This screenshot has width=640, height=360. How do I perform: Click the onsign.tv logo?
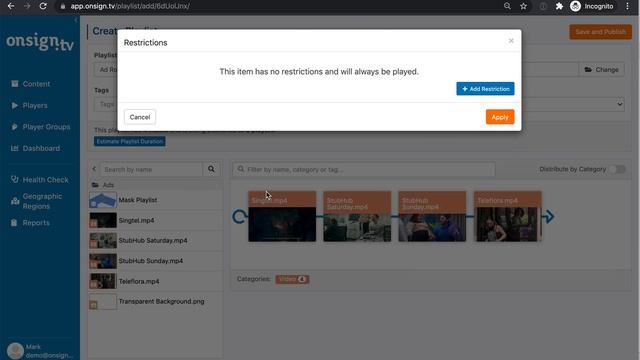pyautogui.click(x=40, y=42)
